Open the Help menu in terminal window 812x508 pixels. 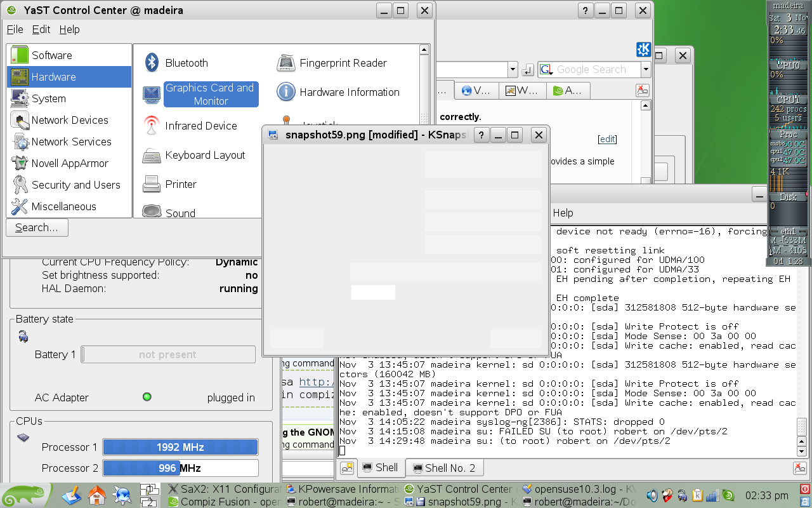tap(563, 213)
